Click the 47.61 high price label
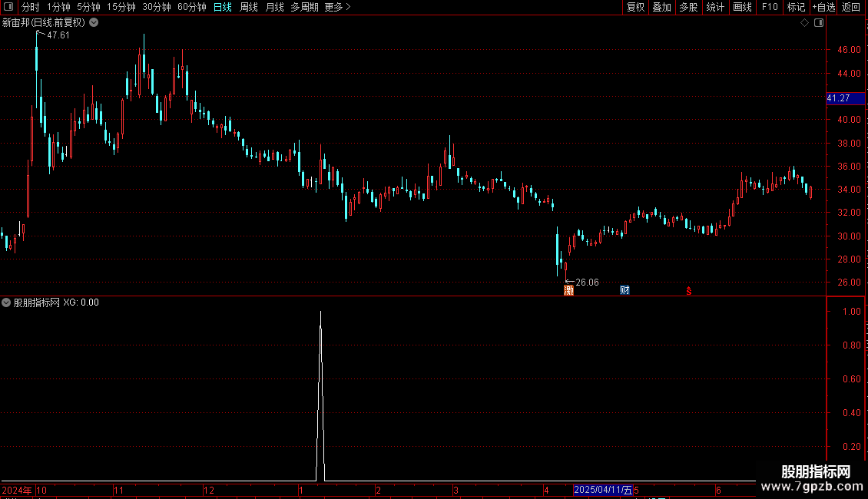Viewport: 868px width, 499px height. coord(58,35)
